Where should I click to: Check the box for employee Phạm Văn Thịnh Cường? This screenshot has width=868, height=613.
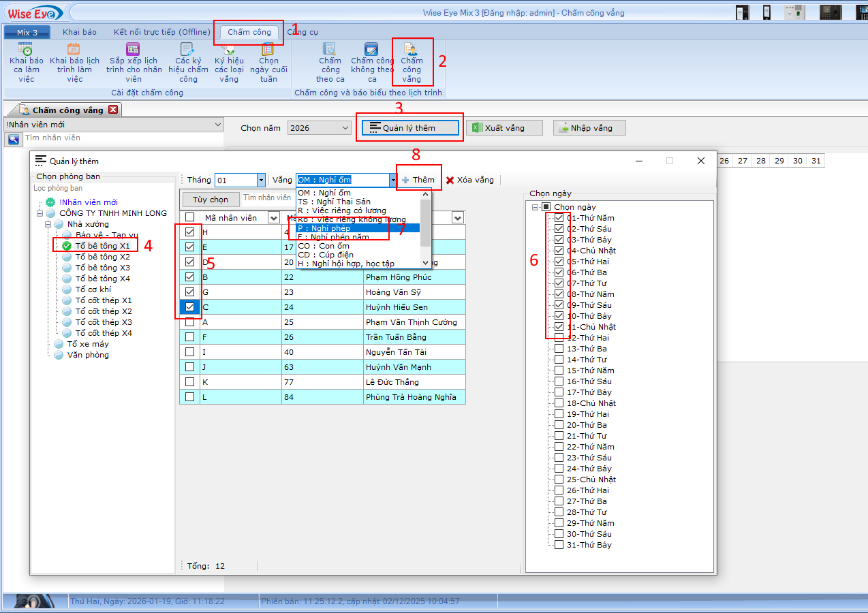click(189, 322)
